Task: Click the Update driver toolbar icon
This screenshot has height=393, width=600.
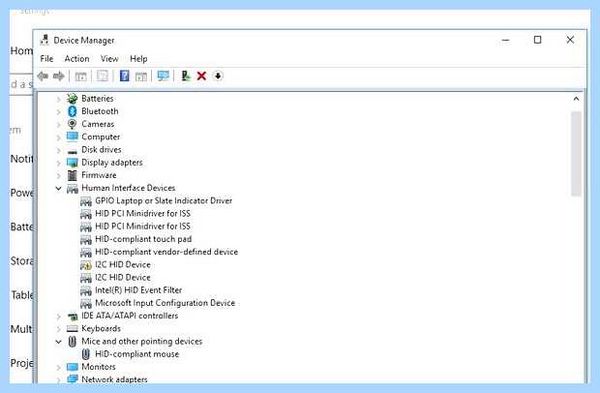Action: pyautogui.click(x=186, y=76)
